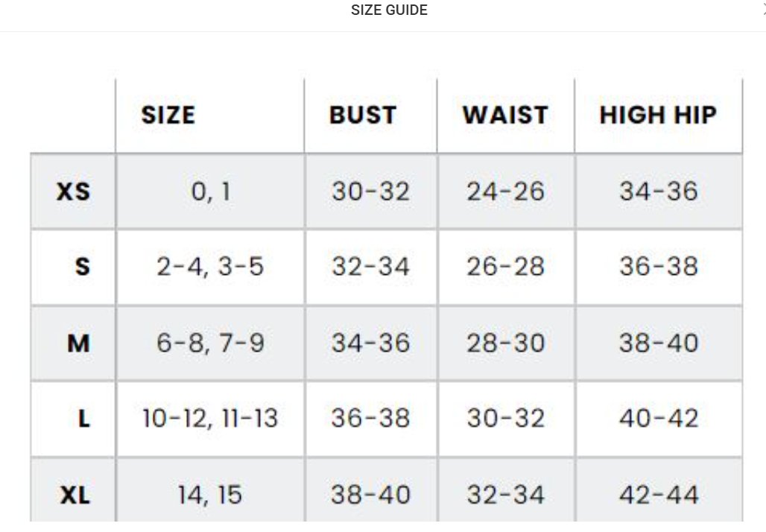Select the WAIST column header
This screenshot has width=766, height=532.
click(505, 115)
